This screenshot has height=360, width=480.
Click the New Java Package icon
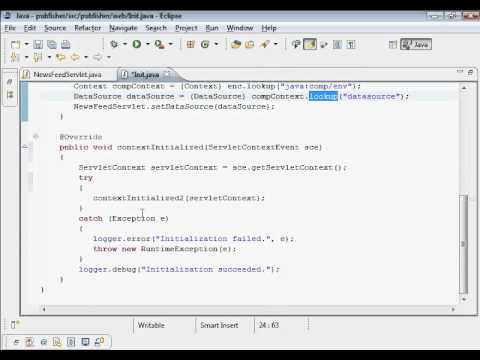tap(190, 44)
